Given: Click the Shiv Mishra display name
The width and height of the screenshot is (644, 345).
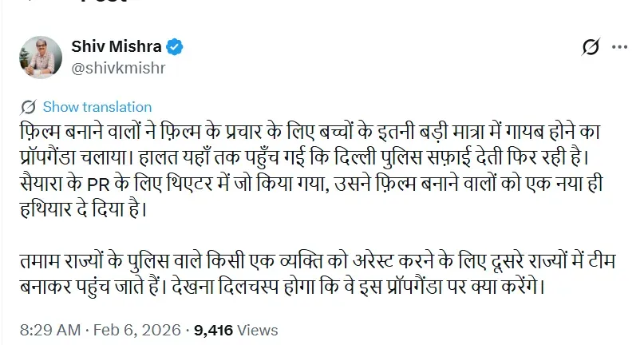Looking at the screenshot, I should pos(117,48).
